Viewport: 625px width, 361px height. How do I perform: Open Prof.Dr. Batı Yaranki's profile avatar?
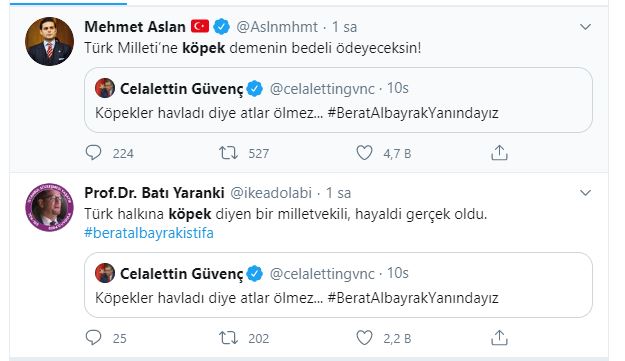point(49,208)
